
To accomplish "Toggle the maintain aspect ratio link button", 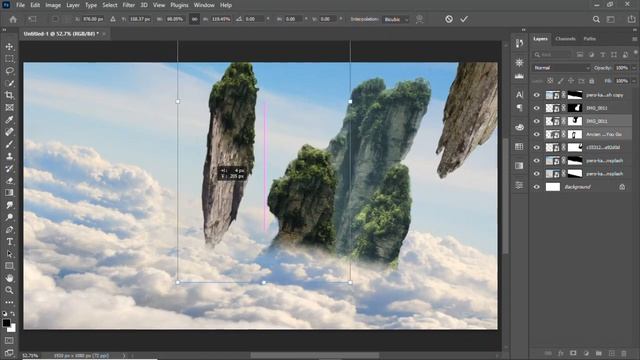I will point(195,19).
